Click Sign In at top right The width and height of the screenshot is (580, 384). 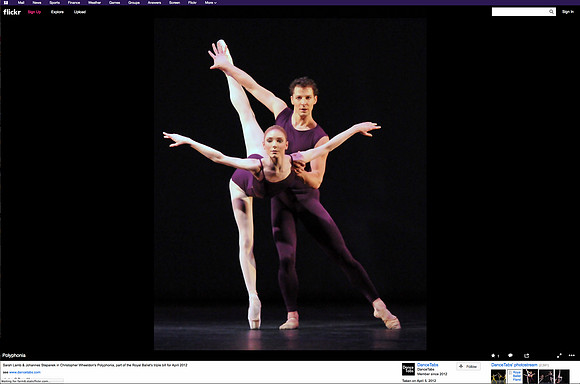[568, 12]
